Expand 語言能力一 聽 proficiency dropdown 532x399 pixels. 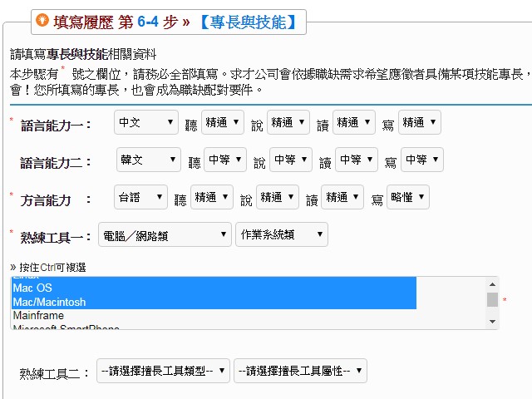coord(223,122)
